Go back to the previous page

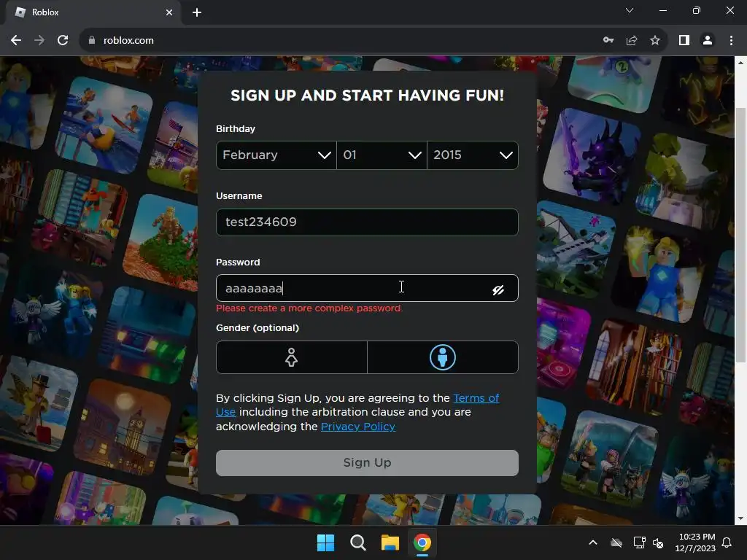[x=16, y=41]
